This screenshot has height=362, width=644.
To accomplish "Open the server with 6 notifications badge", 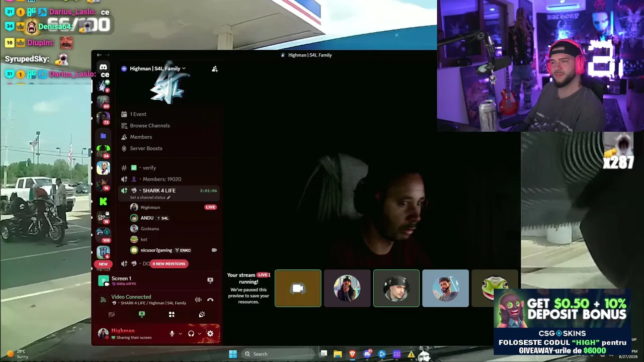I will [103, 252].
